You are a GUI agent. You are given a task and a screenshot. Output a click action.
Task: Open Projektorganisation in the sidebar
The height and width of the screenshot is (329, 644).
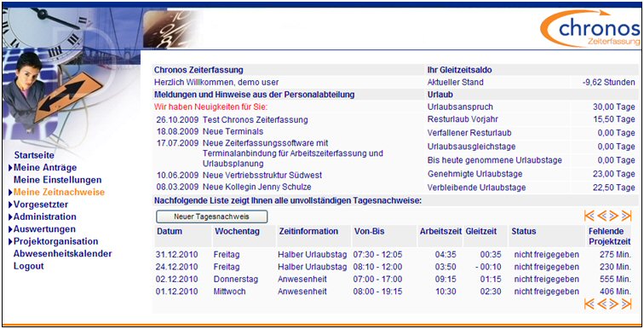56,241
